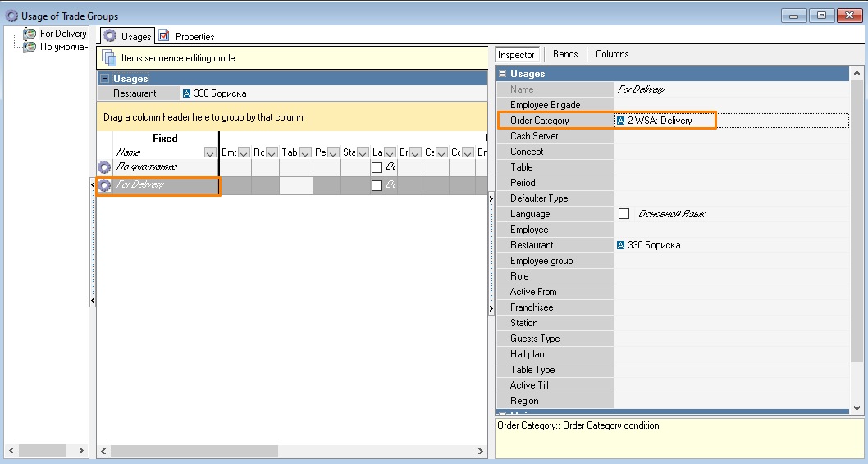Click the Items sequence editing mode button
The image size is (868, 464).
coord(292,58)
